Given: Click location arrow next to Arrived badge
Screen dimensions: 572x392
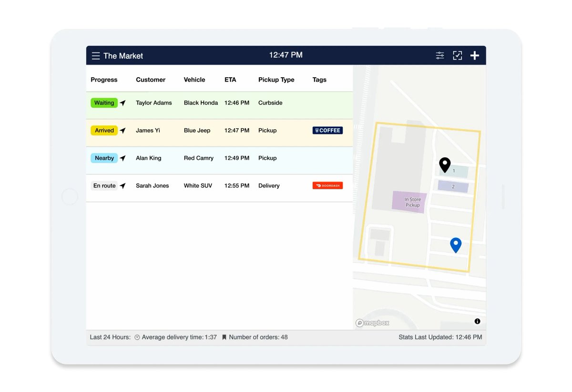Looking at the screenshot, I should 123,131.
